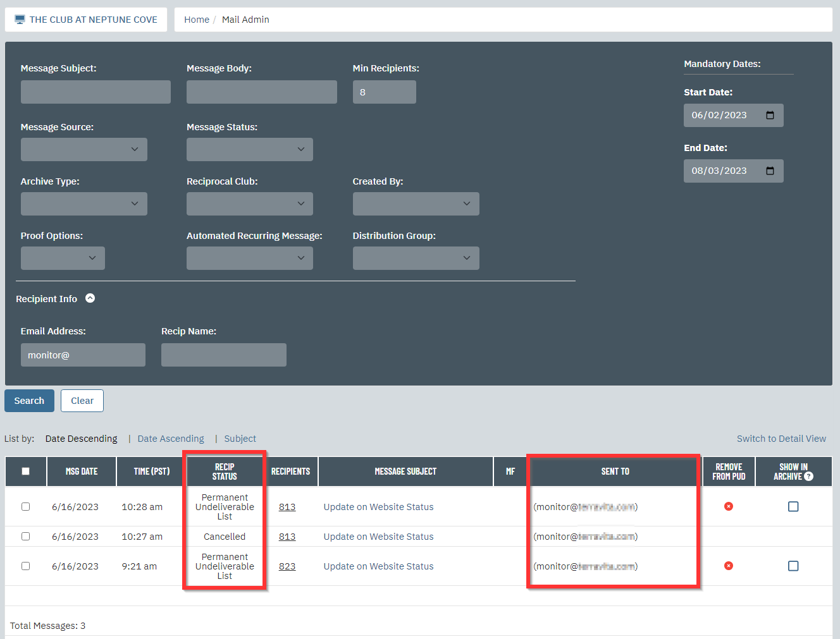
Task: Open the Message Source dropdown
Action: 84,149
